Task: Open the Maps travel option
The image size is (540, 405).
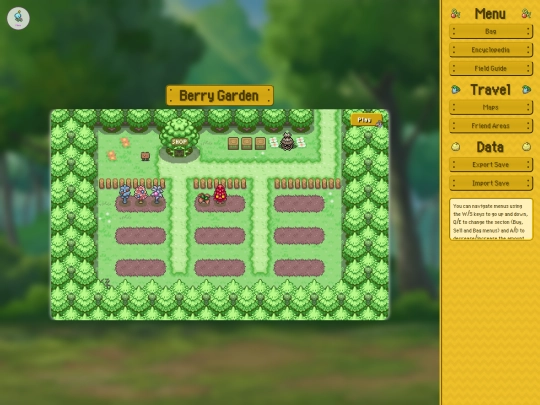Action: pos(491,107)
